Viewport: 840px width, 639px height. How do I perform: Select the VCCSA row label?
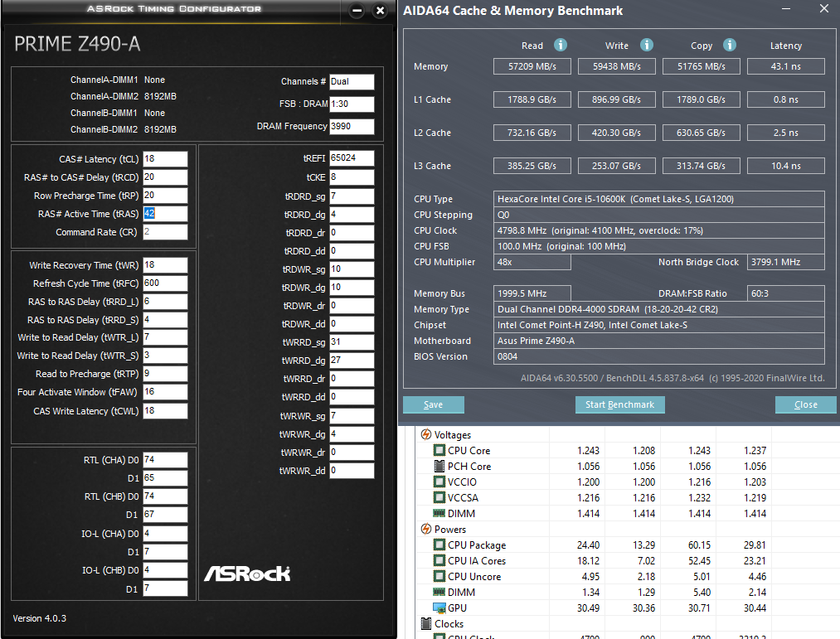(463, 497)
